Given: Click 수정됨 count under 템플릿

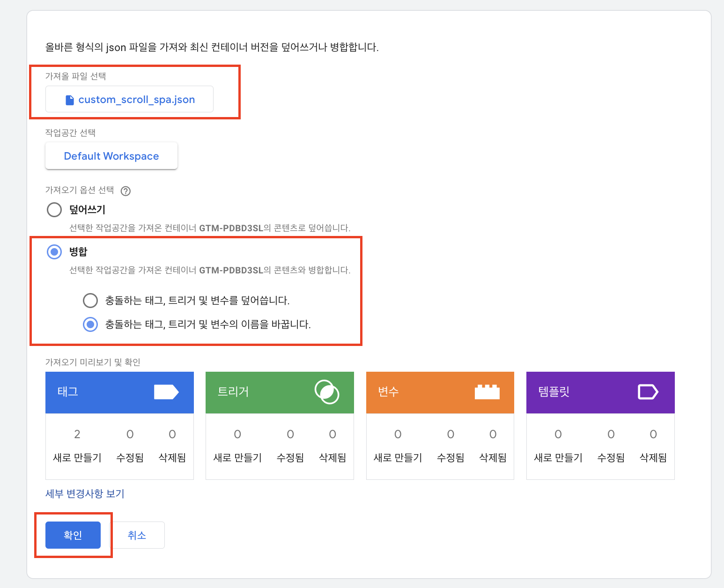Looking at the screenshot, I should click(611, 434).
